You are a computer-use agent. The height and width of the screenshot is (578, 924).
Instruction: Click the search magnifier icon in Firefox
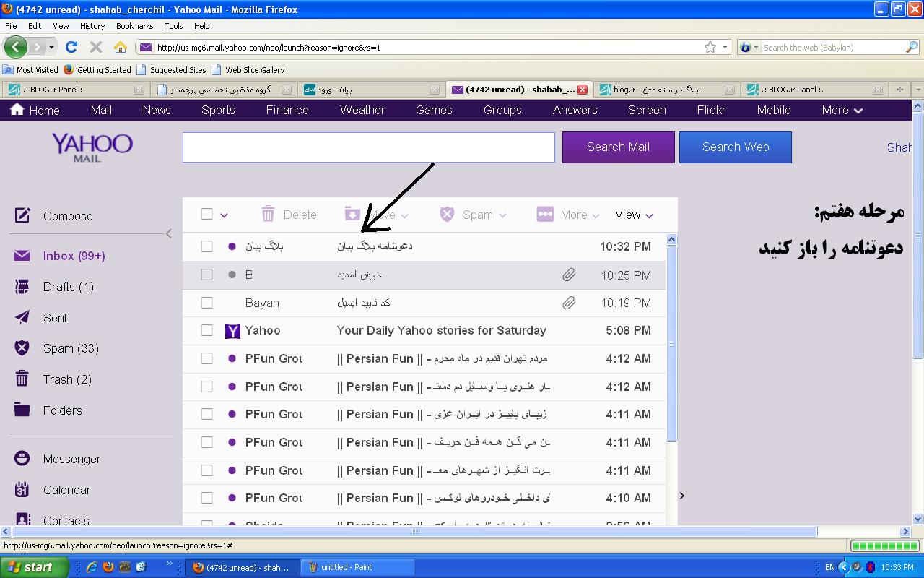pos(912,47)
